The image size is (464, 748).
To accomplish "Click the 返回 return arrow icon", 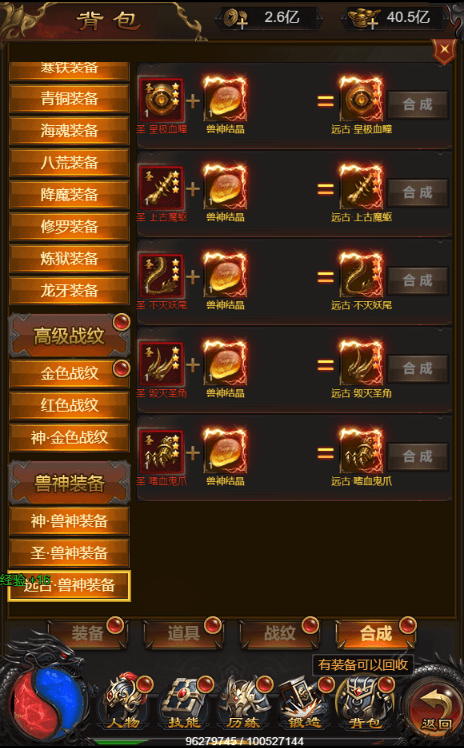I will 434,708.
